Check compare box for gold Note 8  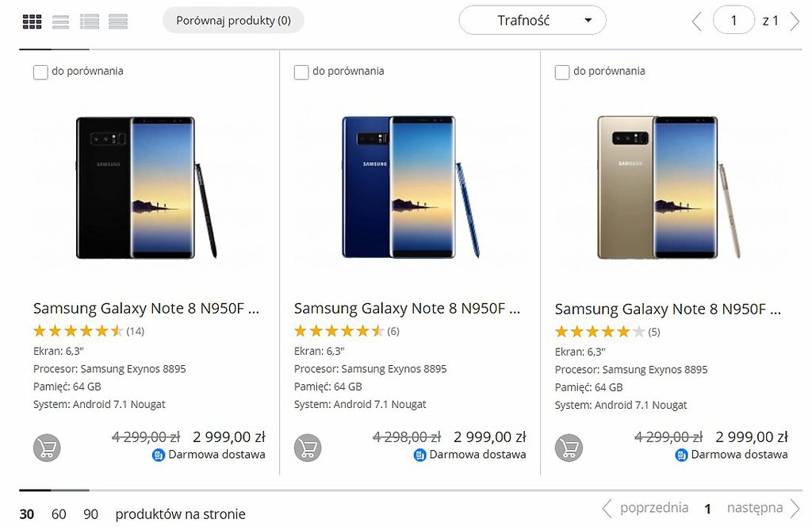click(x=562, y=72)
